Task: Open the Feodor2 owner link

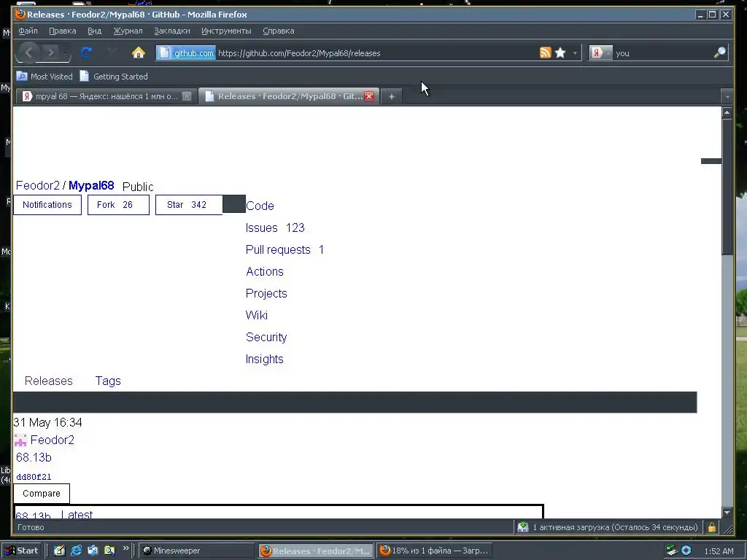Action: point(38,186)
